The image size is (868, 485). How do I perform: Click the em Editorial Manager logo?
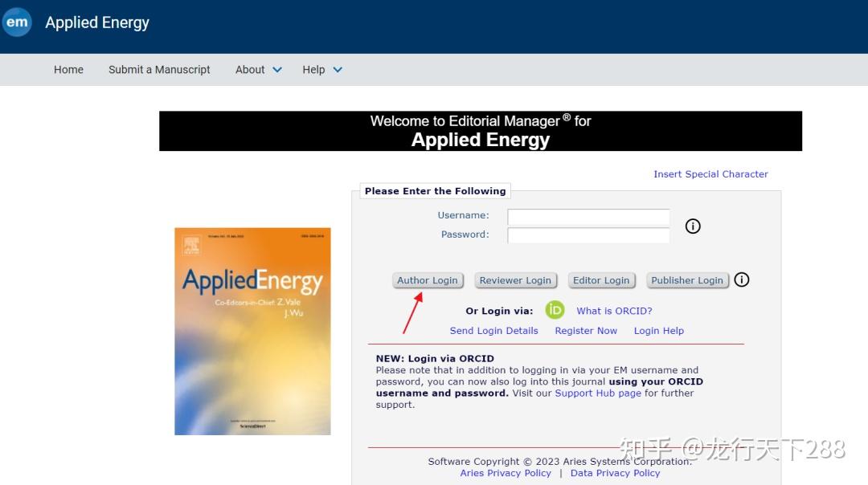tap(17, 22)
